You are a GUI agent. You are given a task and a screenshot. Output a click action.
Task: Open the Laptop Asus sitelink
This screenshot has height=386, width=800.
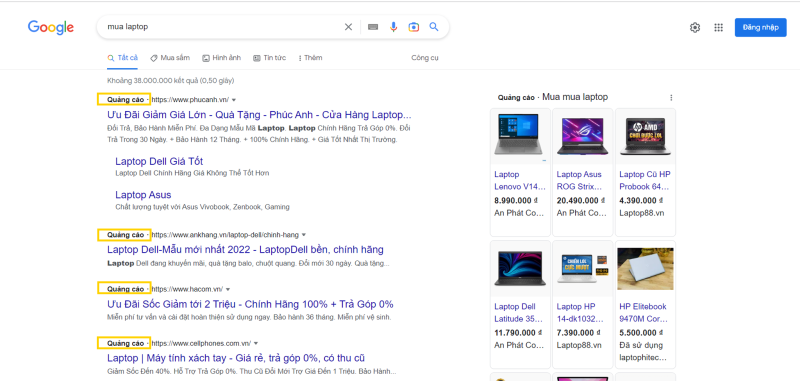pyautogui.click(x=143, y=195)
